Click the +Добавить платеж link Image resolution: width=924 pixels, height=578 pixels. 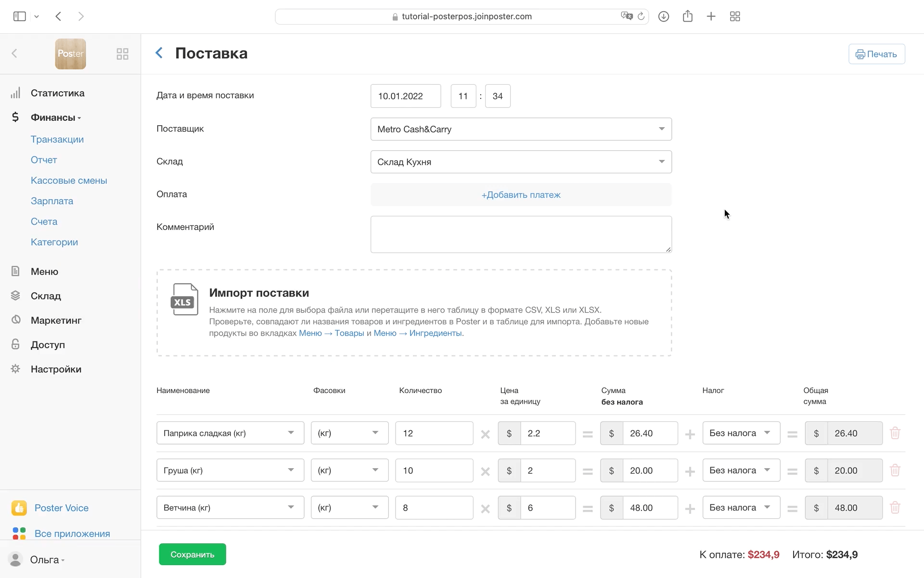(521, 195)
